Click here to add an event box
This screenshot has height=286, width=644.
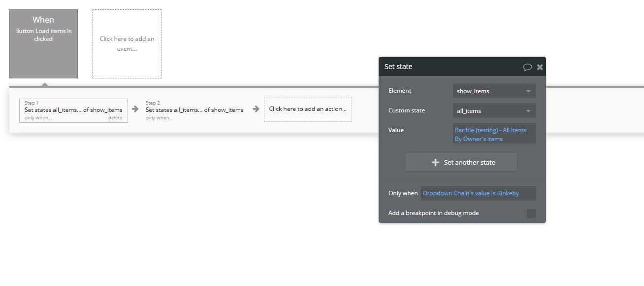[x=127, y=44]
